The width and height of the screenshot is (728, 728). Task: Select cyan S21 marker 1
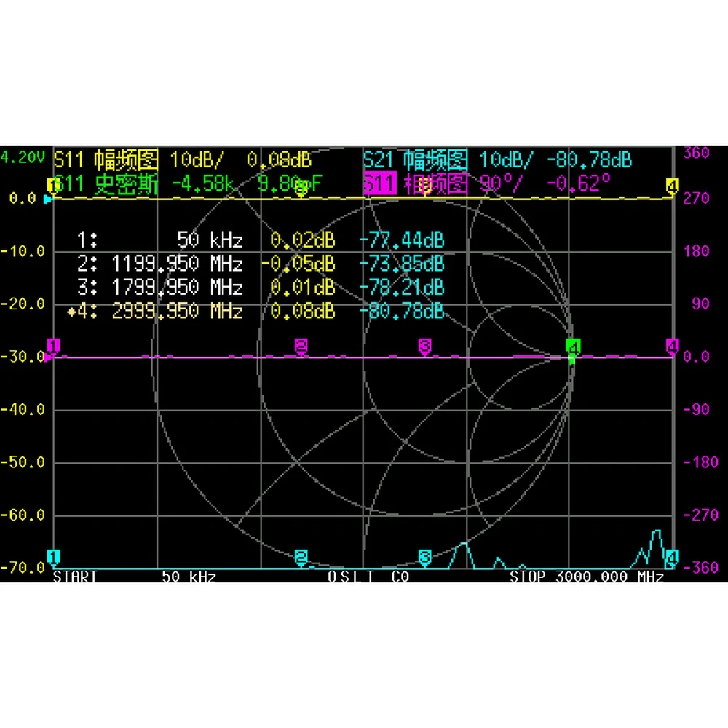(53, 557)
